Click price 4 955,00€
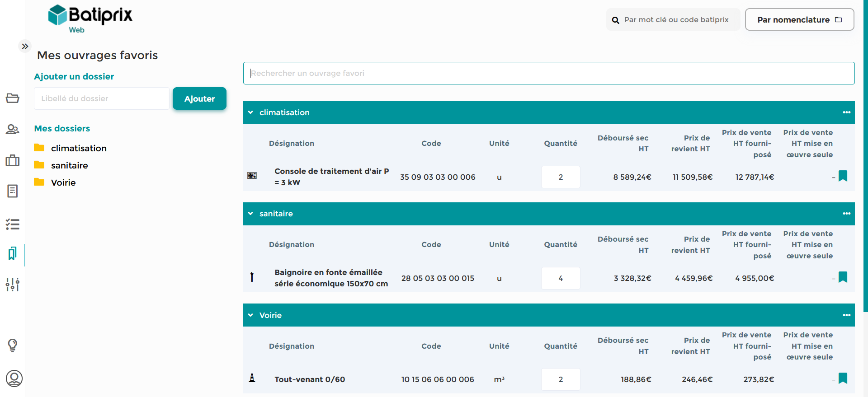The width and height of the screenshot is (868, 397). 755,278
